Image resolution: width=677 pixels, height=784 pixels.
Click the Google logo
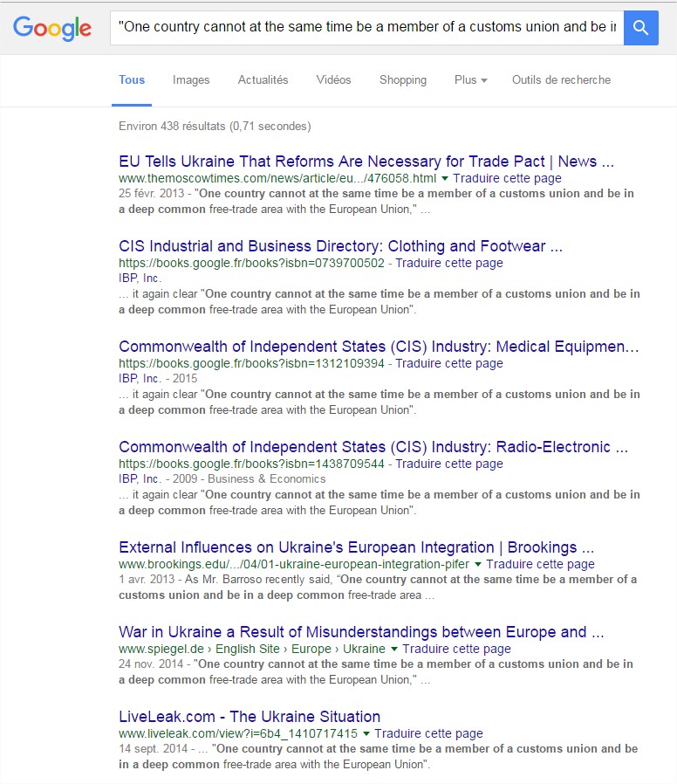point(52,28)
